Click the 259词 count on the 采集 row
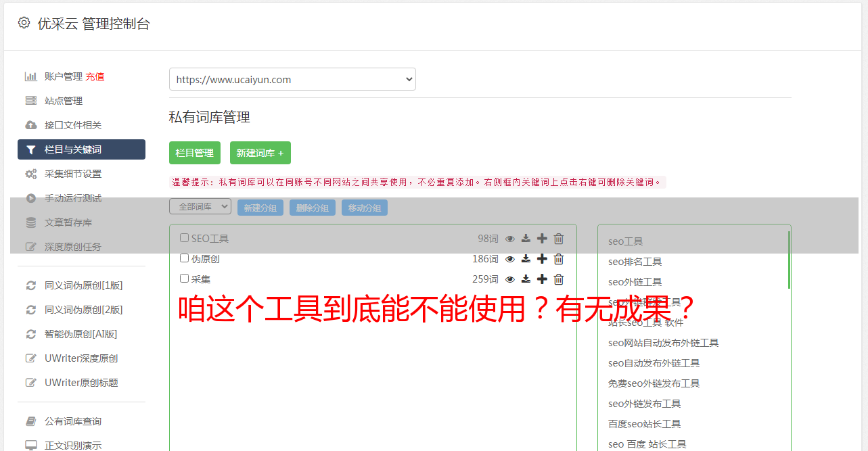The width and height of the screenshot is (868, 451). tap(485, 279)
